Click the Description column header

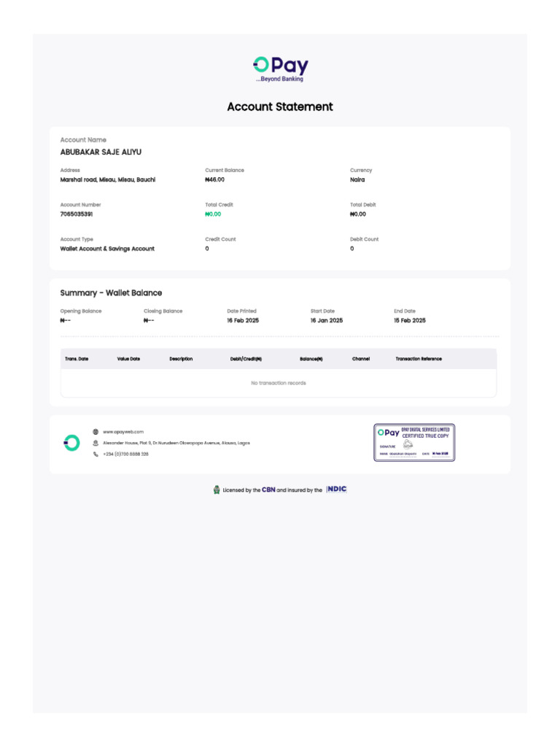(181, 359)
